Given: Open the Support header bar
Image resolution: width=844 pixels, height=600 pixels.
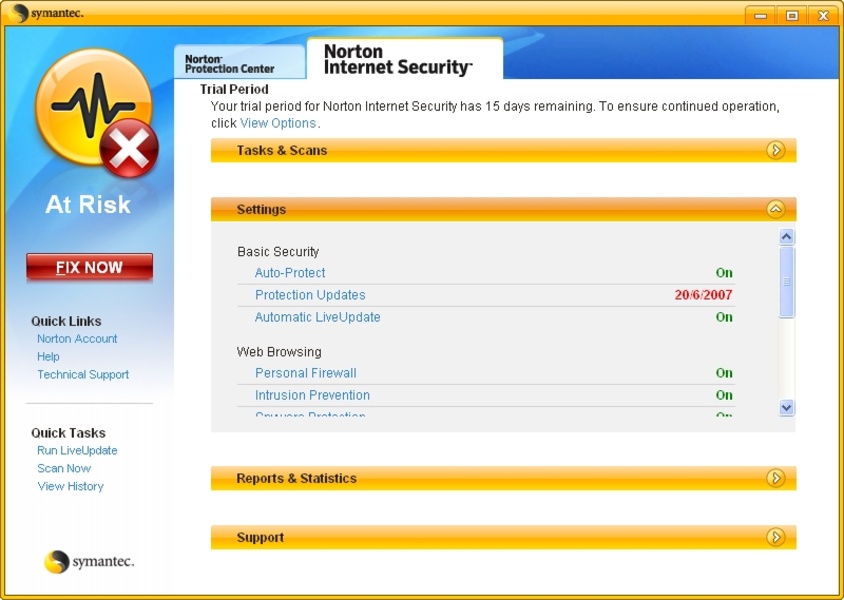Looking at the screenshot, I should tap(503, 537).
